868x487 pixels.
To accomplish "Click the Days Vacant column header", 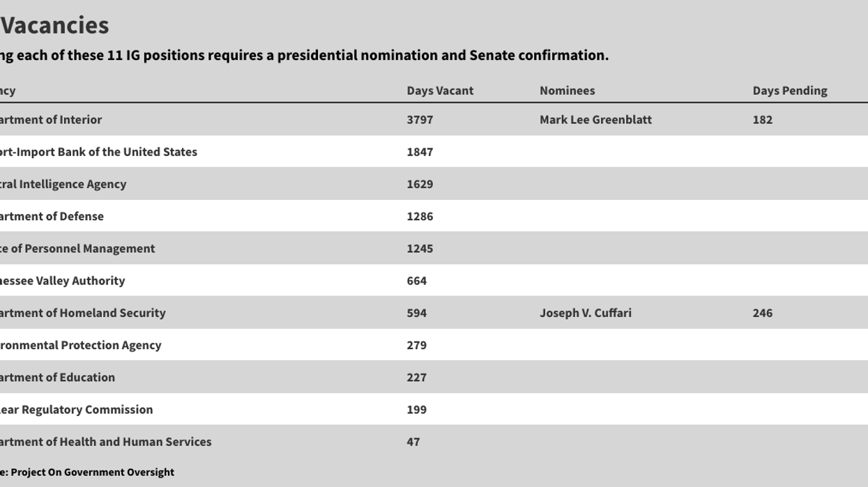I will (x=440, y=91).
